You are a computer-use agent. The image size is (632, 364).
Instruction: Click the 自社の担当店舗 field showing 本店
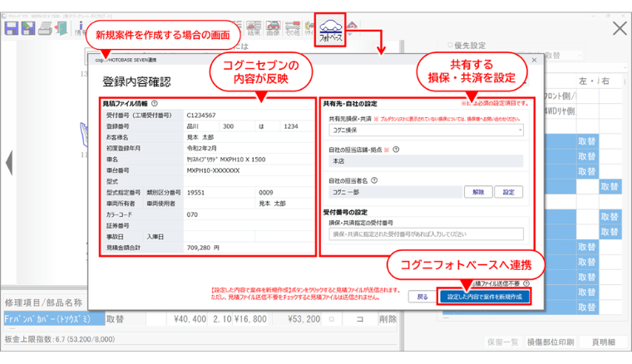[426, 161]
